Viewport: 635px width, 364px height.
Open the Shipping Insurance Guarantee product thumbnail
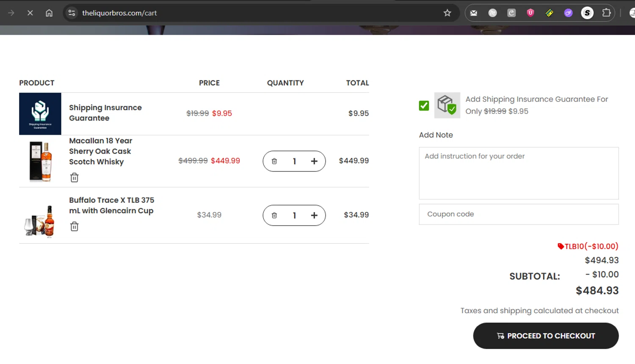(40, 113)
